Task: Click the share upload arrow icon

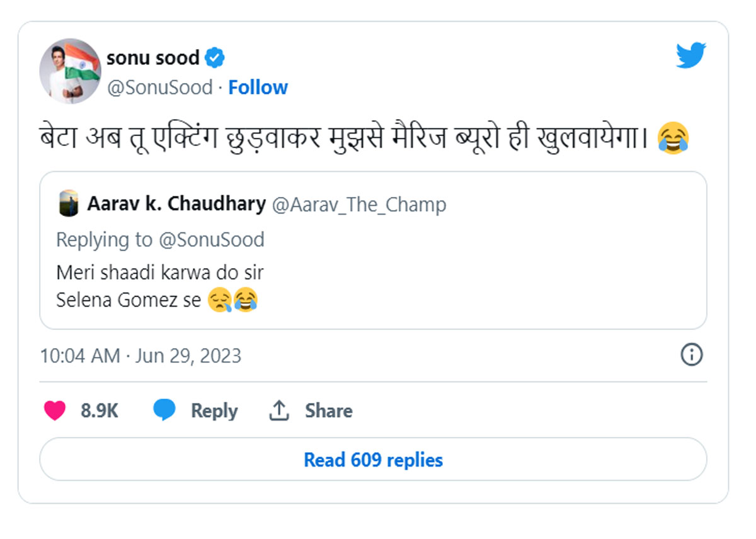Action: pos(279,411)
